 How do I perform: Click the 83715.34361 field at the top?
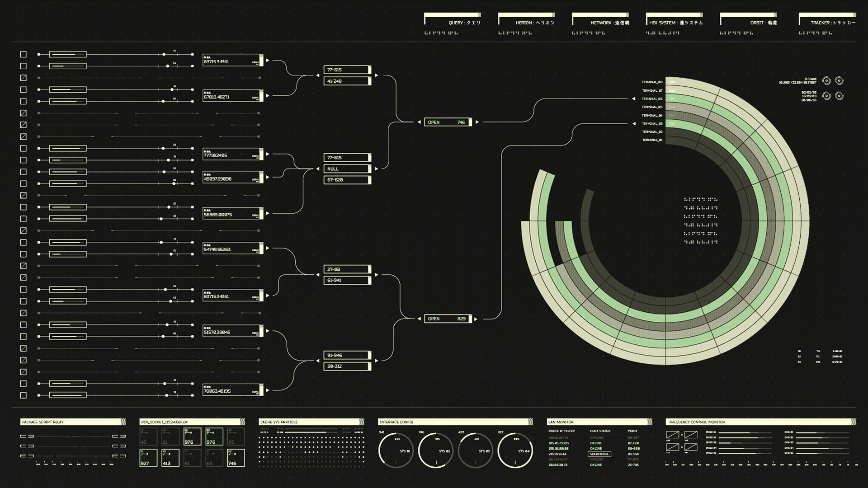point(233,60)
